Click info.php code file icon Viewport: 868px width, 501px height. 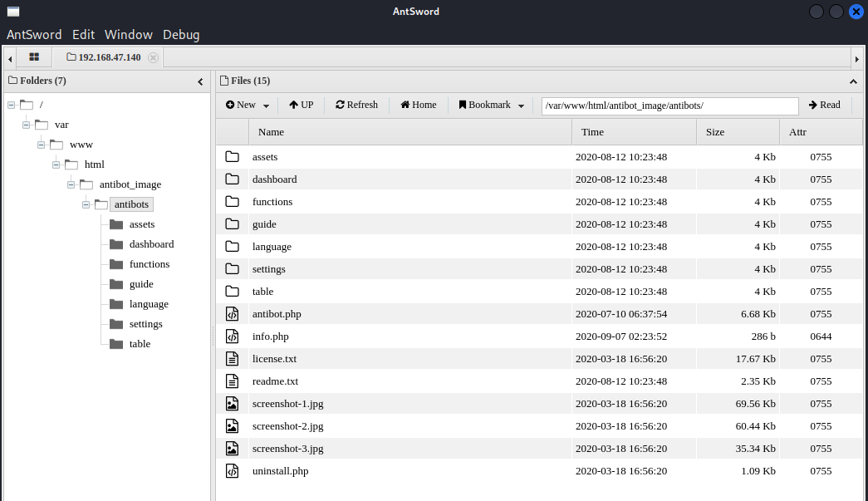[x=232, y=336]
